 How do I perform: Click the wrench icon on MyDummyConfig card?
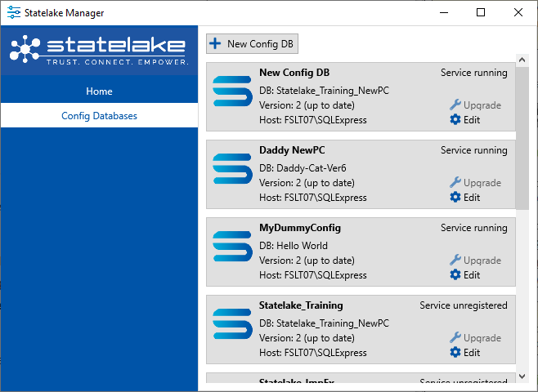[455, 260]
